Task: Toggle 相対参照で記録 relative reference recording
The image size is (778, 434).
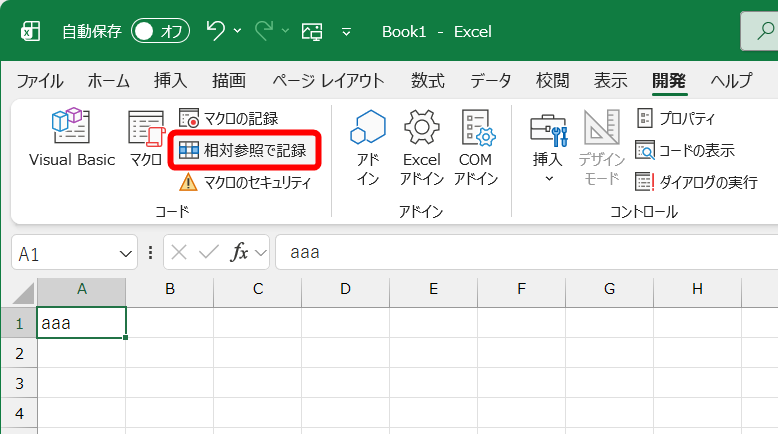Action: pos(243,150)
